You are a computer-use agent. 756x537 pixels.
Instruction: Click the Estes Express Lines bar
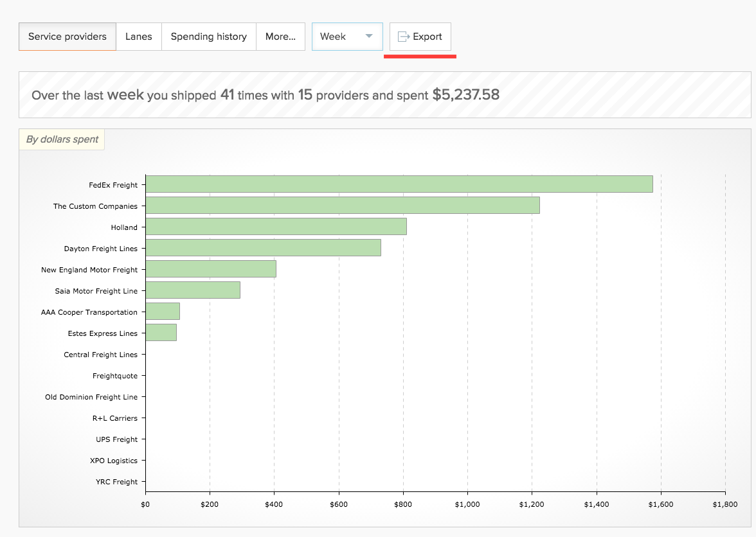161,332
